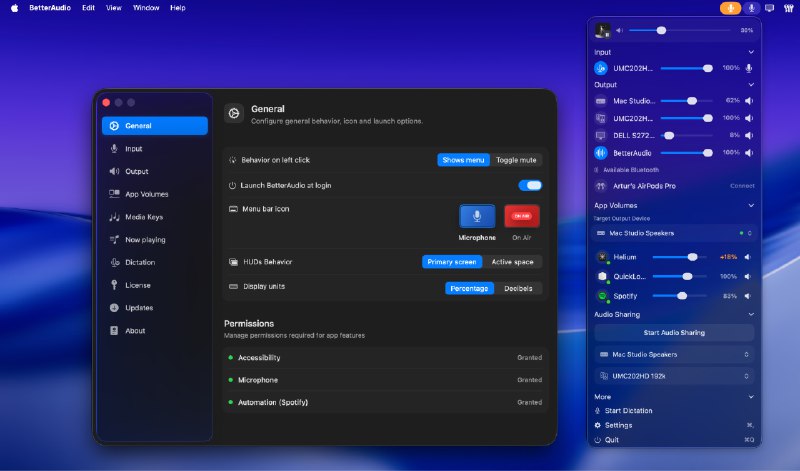Image resolution: width=800 pixels, height=471 pixels.
Task: Mute the BetterAudio output speaker icon
Action: tap(748, 153)
